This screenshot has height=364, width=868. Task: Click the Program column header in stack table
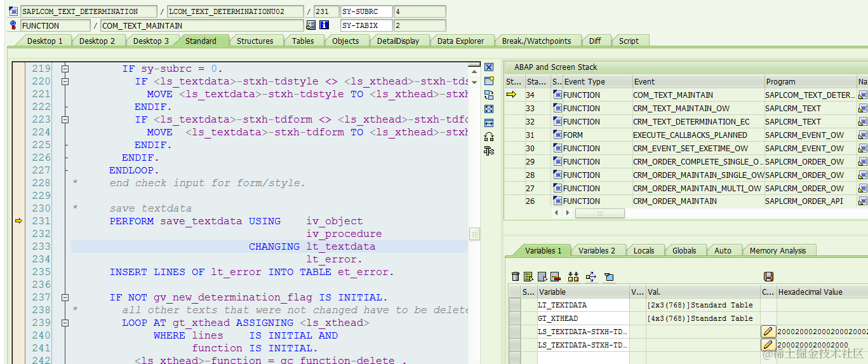click(x=810, y=81)
